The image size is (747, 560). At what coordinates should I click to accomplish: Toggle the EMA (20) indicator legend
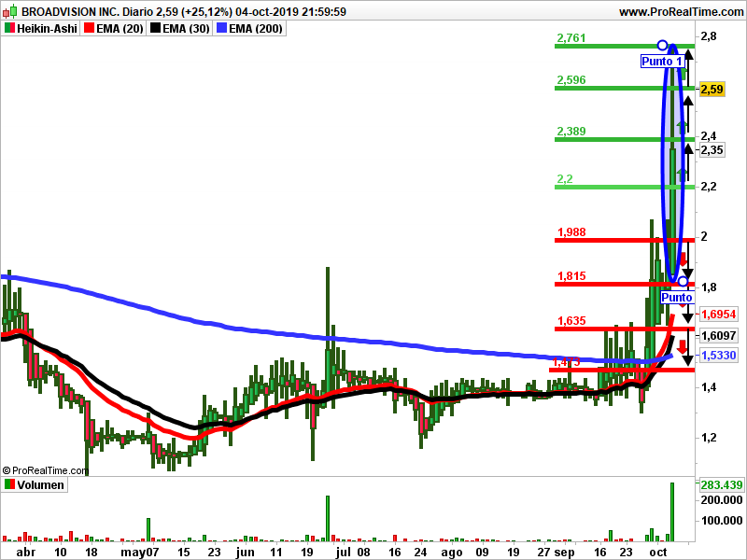113,29
